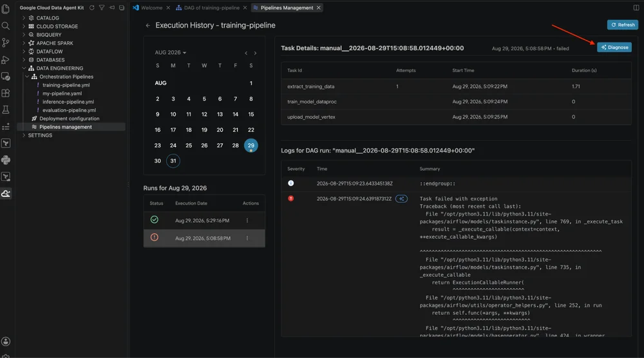The width and height of the screenshot is (644, 358).
Task: Click the back arrow beside Execution History
Action: pyautogui.click(x=148, y=26)
